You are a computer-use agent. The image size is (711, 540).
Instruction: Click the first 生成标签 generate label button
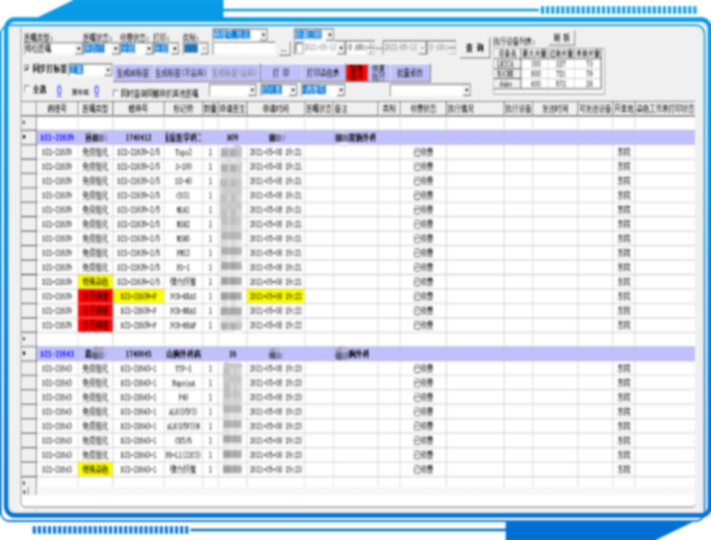pos(132,72)
